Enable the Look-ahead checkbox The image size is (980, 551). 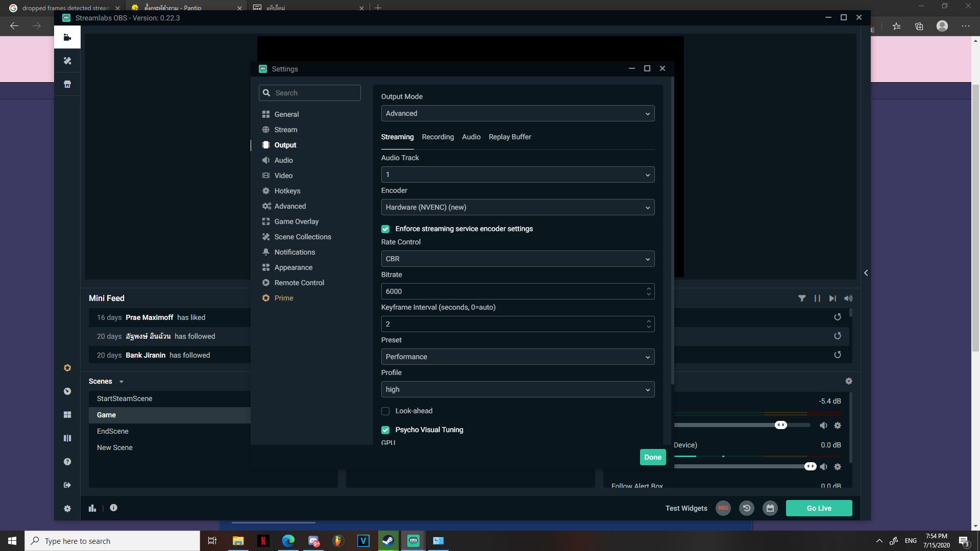click(x=385, y=411)
